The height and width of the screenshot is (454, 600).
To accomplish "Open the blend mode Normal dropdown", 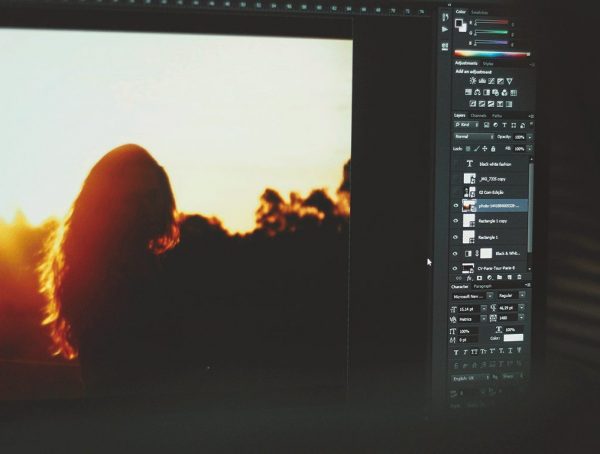I will (473, 137).
